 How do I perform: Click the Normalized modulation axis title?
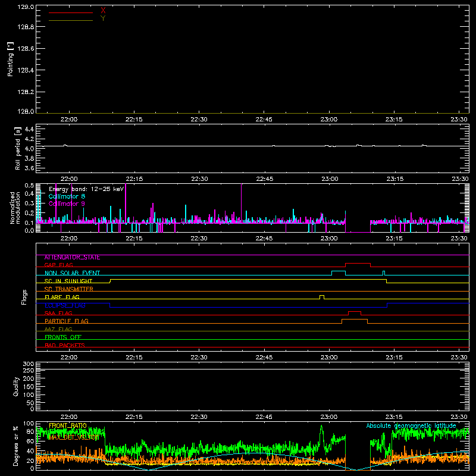click(15, 208)
